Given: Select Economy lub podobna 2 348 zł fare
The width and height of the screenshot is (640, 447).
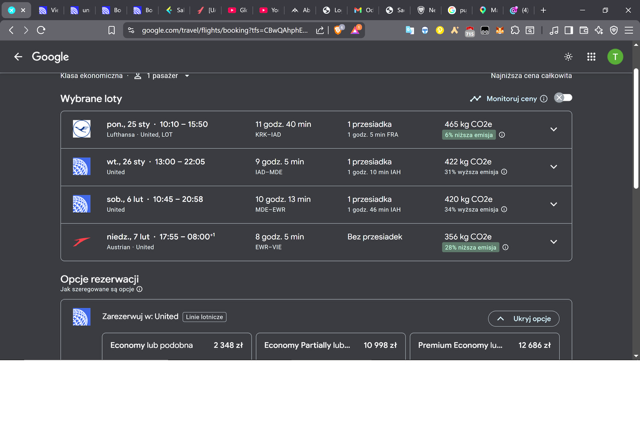Looking at the screenshot, I should [177, 346].
